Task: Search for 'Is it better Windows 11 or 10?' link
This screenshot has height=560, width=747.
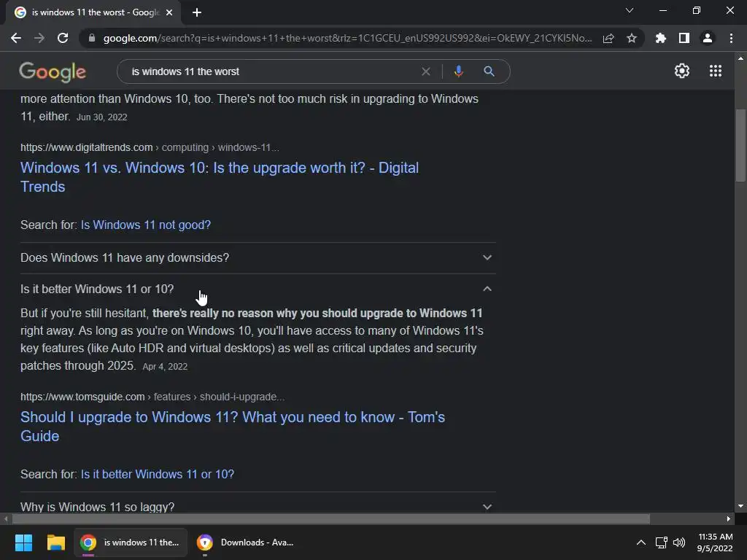Action: coord(158,474)
